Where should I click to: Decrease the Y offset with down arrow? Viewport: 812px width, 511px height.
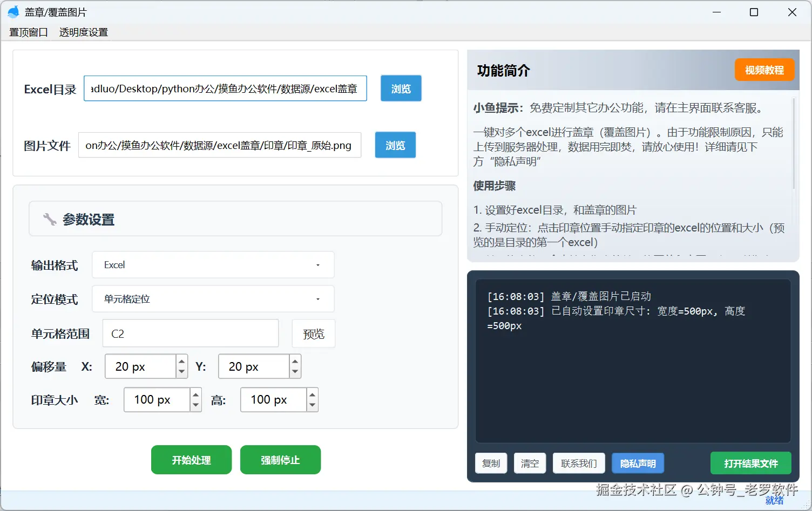coord(295,372)
